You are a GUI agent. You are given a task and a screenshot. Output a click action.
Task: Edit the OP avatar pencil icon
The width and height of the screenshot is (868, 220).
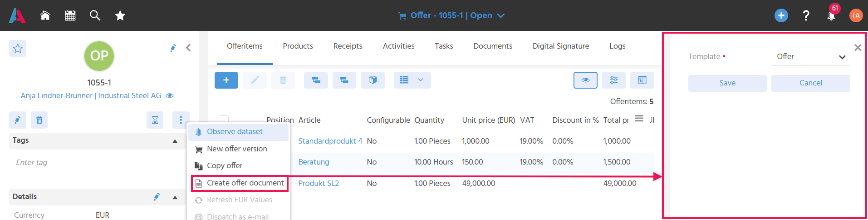click(x=173, y=48)
